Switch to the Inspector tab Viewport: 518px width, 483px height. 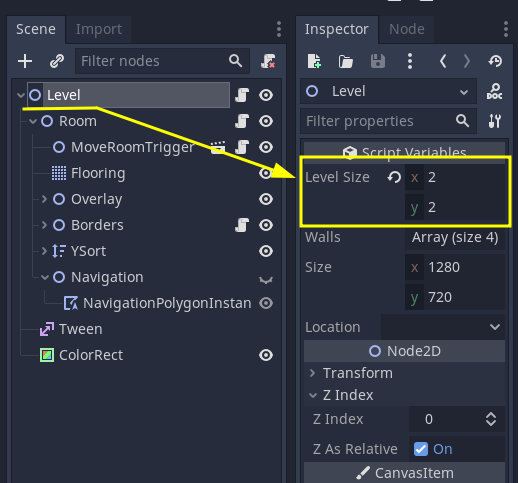click(x=337, y=29)
